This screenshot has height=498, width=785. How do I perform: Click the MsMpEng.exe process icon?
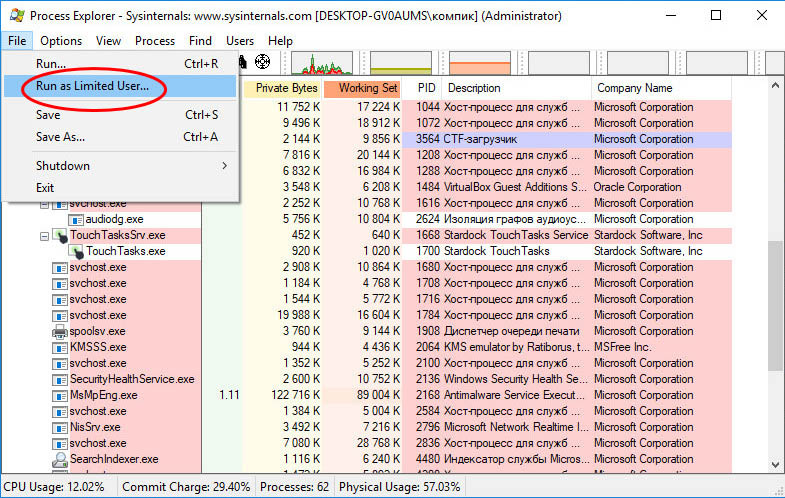click(x=60, y=395)
